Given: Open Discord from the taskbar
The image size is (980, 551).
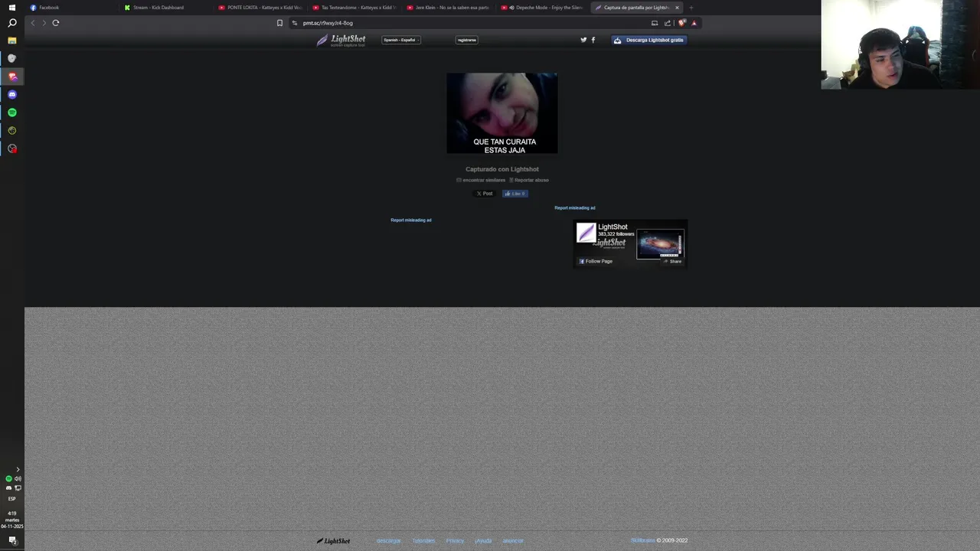Looking at the screenshot, I should coord(11,94).
